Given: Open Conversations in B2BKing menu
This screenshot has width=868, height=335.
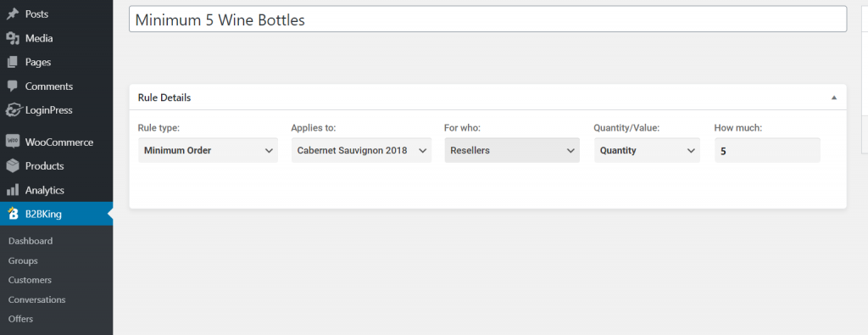Looking at the screenshot, I should coord(37,299).
